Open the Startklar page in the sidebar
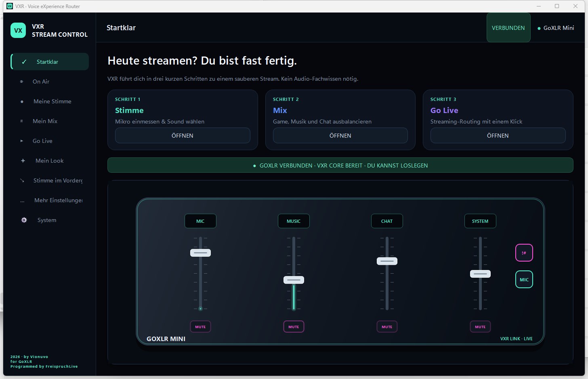 click(50, 62)
